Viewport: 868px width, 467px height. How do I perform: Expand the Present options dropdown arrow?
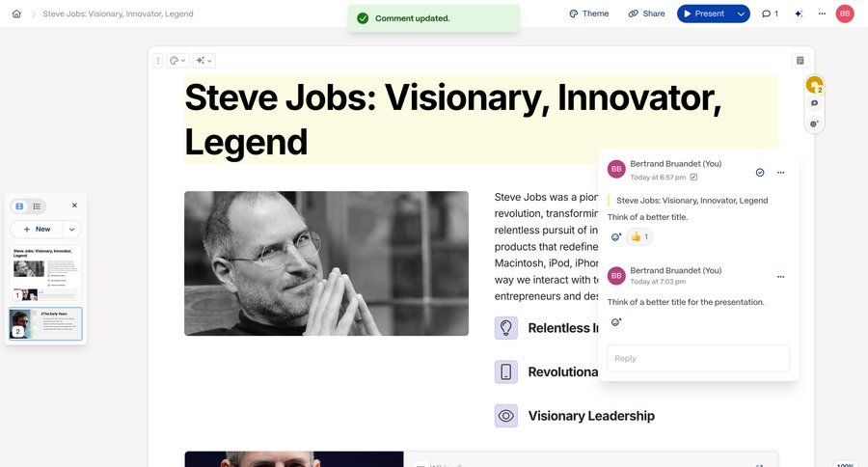pos(740,14)
